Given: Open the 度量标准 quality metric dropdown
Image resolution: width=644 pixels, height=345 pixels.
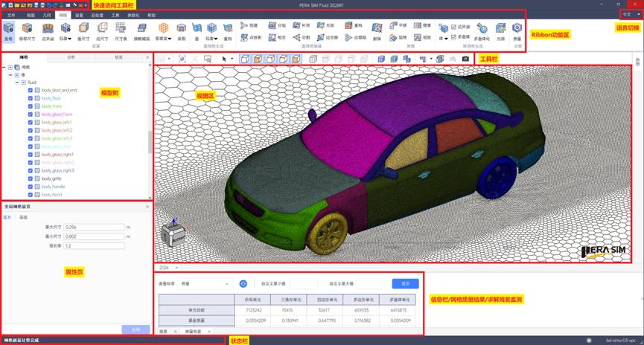Looking at the screenshot, I should click(204, 284).
